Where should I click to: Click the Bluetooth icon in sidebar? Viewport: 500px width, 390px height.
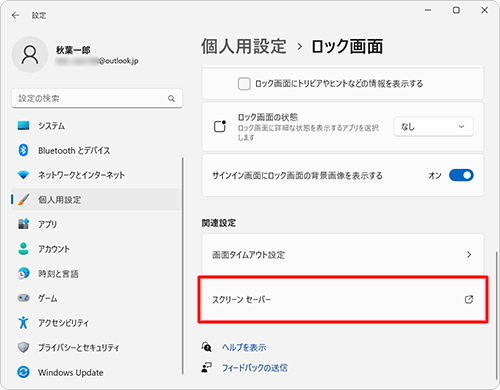[x=23, y=150]
